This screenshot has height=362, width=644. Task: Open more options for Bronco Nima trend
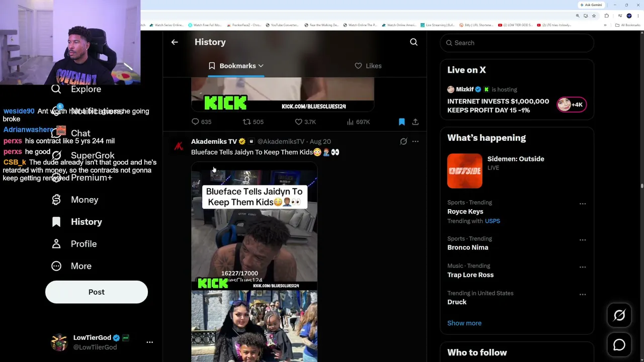(x=583, y=240)
